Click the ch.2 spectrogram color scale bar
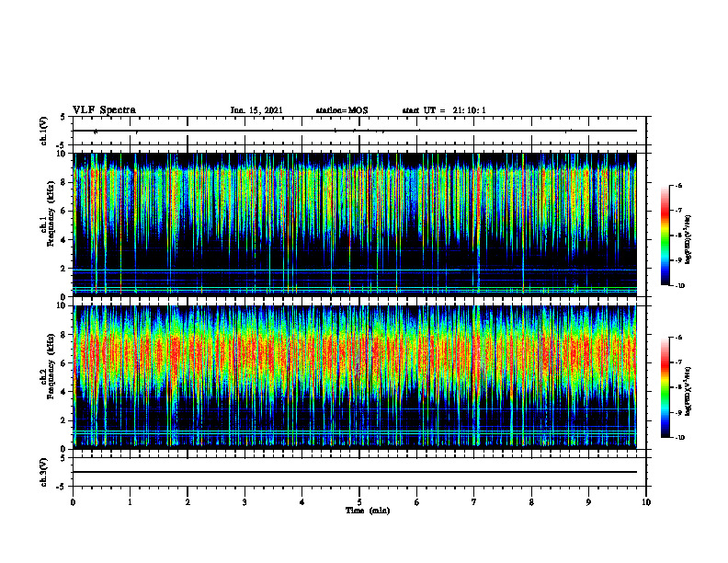Viewport: 728px width, 563px height. (x=665, y=387)
